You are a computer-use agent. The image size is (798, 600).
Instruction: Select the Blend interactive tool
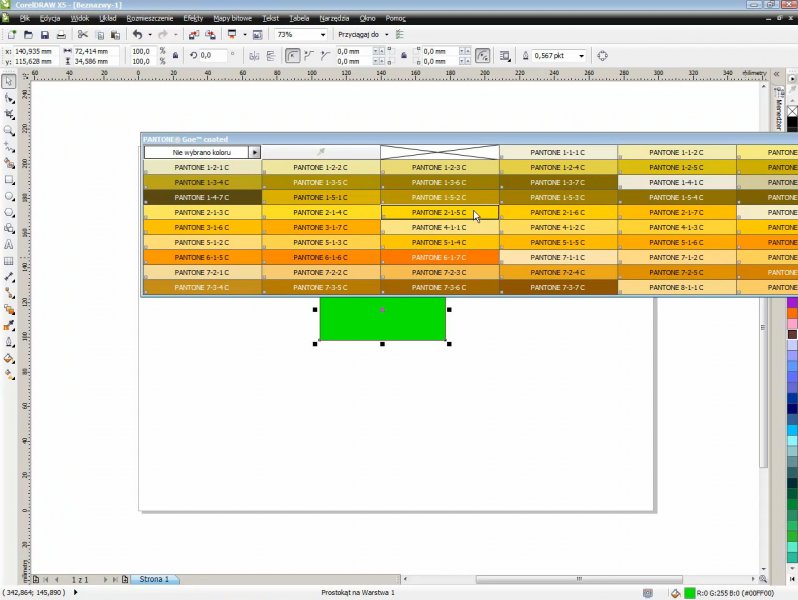pos(9,309)
